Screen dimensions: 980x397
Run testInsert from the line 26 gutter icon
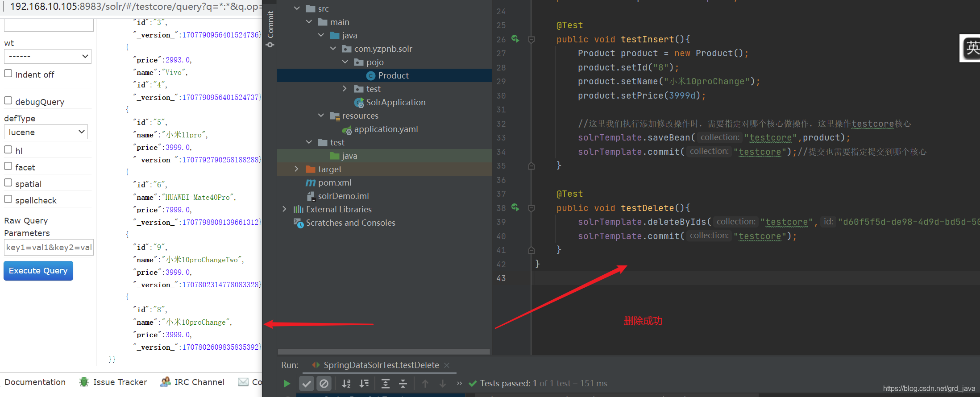515,39
